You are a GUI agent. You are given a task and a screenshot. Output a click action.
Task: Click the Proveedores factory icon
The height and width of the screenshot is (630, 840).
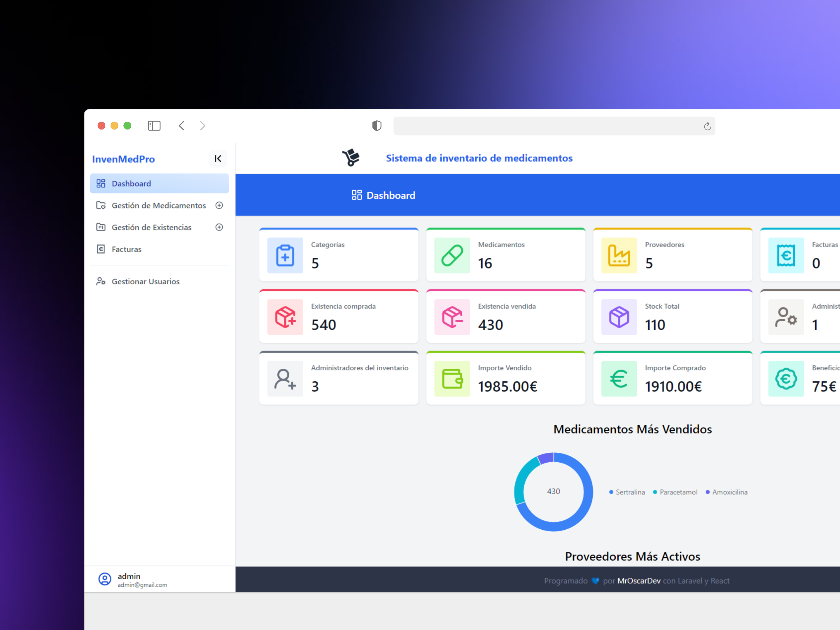619,256
